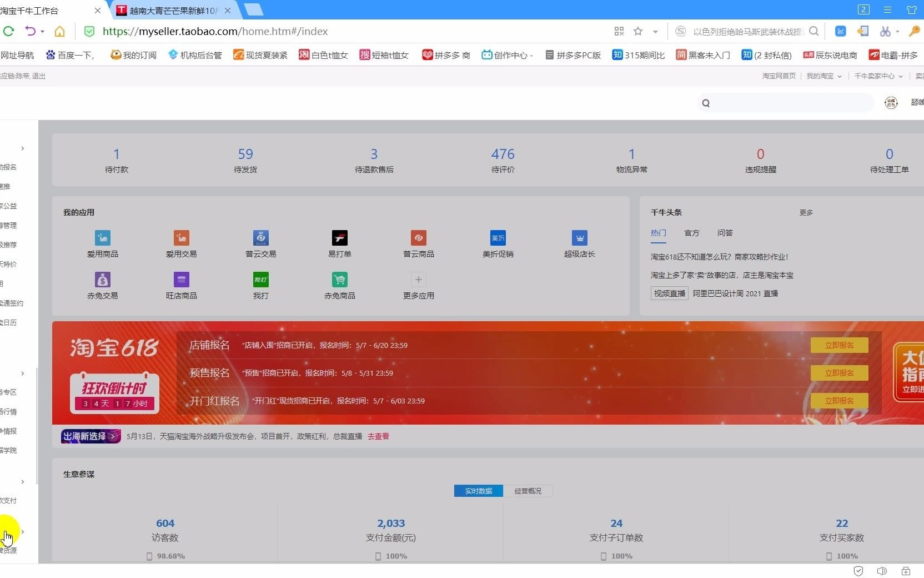
Task: Click 立即报名 for 开门红报名
Action: pos(839,401)
